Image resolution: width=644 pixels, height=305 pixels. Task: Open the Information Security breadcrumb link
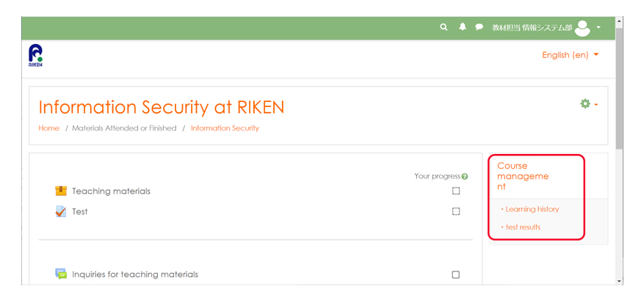[225, 128]
